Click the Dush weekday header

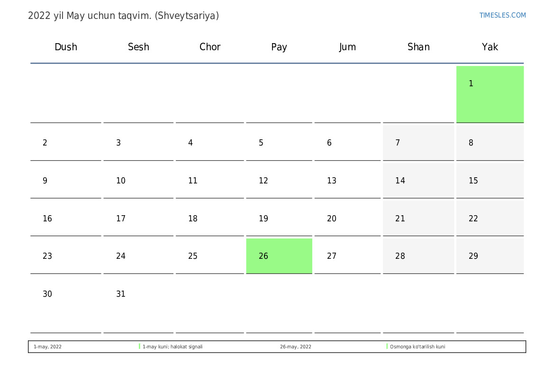click(66, 47)
